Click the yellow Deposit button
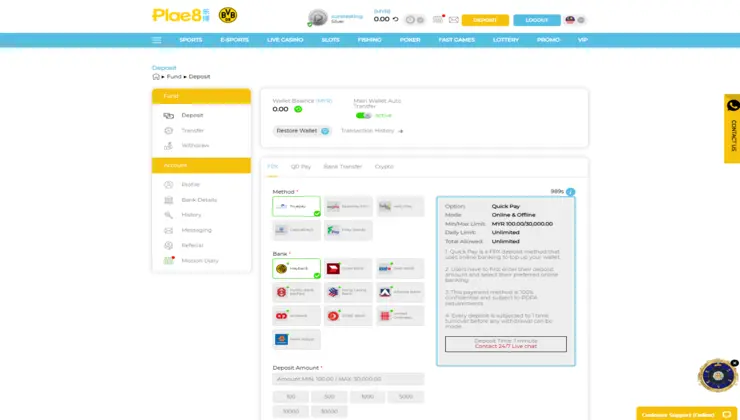The height and width of the screenshot is (420, 740). click(485, 20)
